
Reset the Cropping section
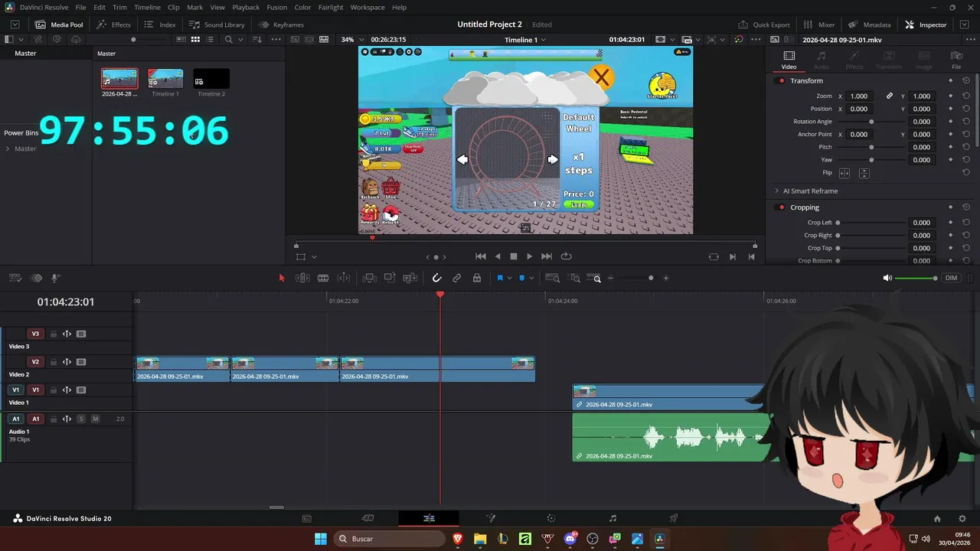point(966,207)
